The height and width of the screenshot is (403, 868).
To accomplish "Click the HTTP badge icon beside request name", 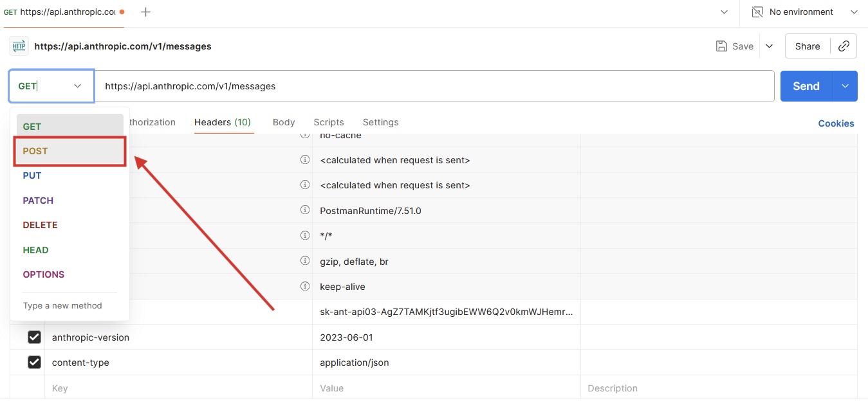I will 18,46.
